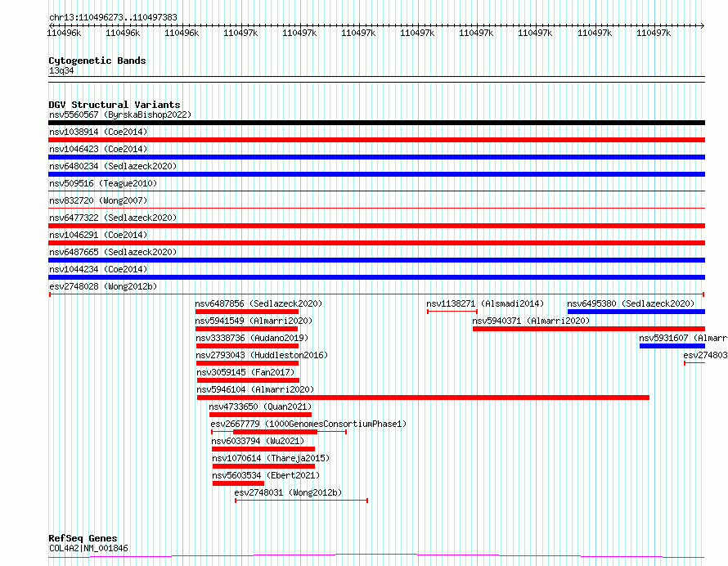The height and width of the screenshot is (566, 728).
Task: Open nsv3059145 (Fan2017) label
Action: click(245, 372)
